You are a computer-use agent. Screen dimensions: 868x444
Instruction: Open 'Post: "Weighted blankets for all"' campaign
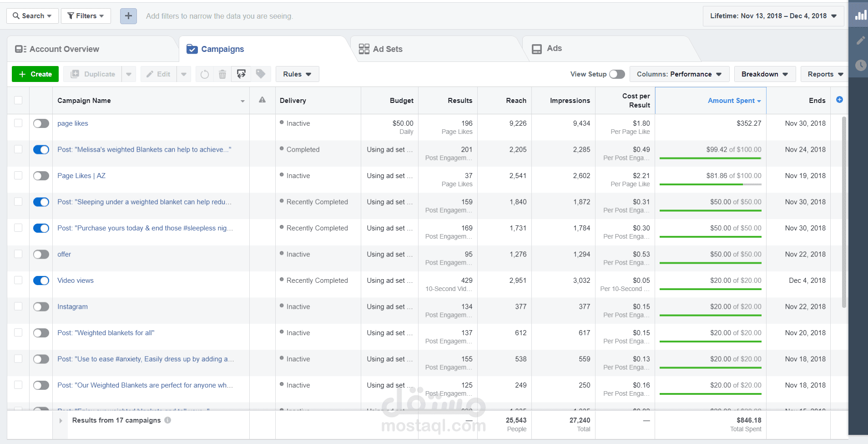click(x=106, y=333)
